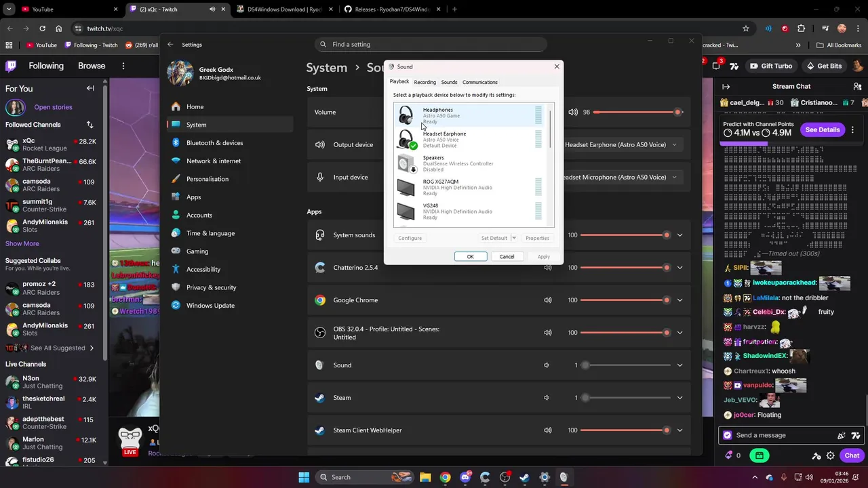Open prediction options three-dot menu
The height and width of the screenshot is (488, 868).
[852, 129]
